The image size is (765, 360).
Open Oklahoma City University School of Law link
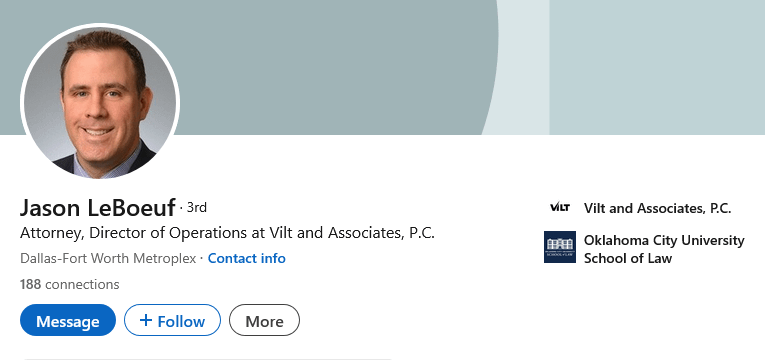[664, 249]
